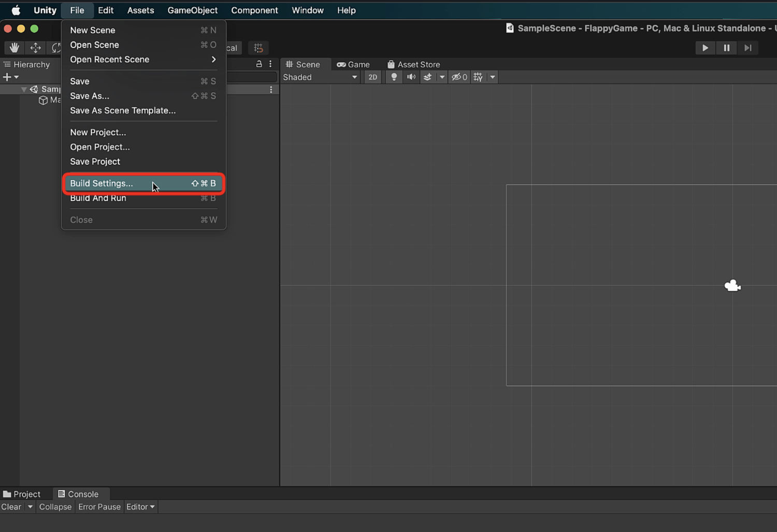The height and width of the screenshot is (532, 777).
Task: Toggle hidden objects visibility counter
Action: point(459,77)
